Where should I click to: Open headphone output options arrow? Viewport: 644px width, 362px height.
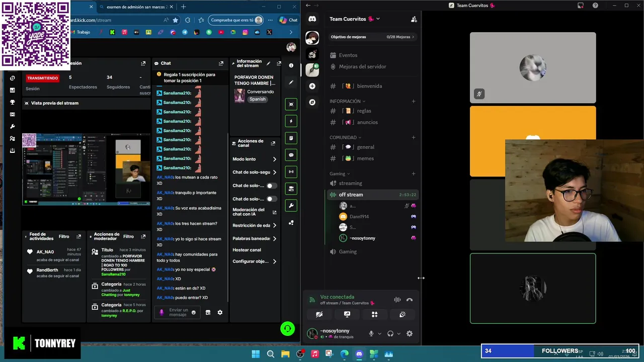pos(398,333)
